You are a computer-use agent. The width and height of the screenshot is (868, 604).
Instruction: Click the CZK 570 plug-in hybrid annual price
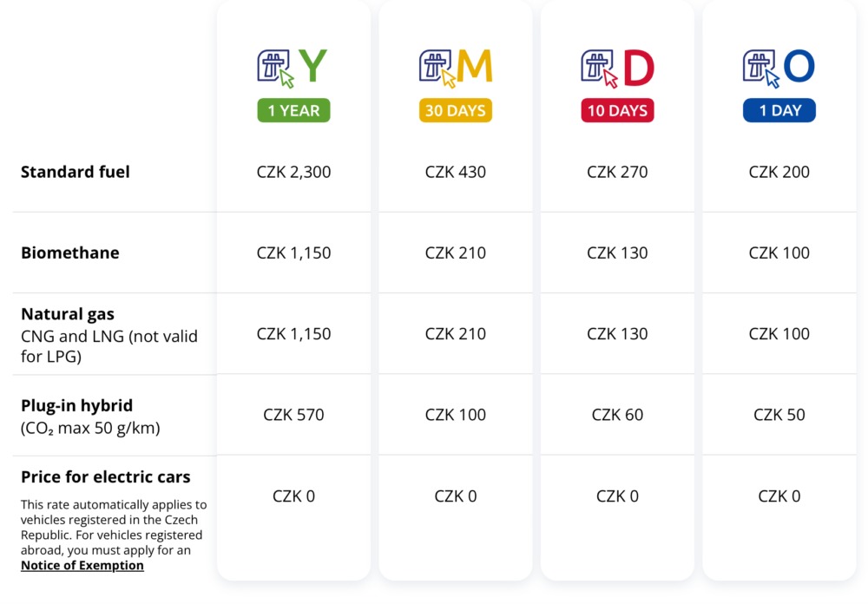(293, 415)
